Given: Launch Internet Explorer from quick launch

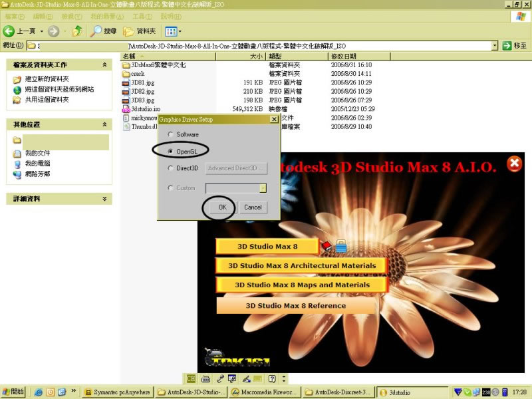Looking at the screenshot, I should [39, 392].
